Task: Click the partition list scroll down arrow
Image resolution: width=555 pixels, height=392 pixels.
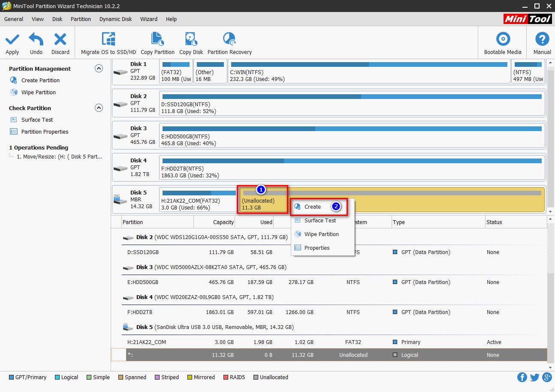Action: pos(551,368)
